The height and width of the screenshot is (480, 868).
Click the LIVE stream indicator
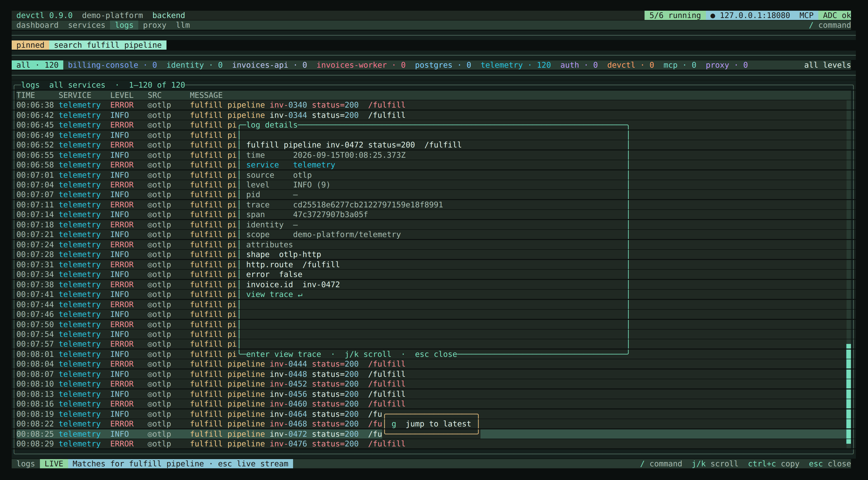pyautogui.click(x=54, y=464)
